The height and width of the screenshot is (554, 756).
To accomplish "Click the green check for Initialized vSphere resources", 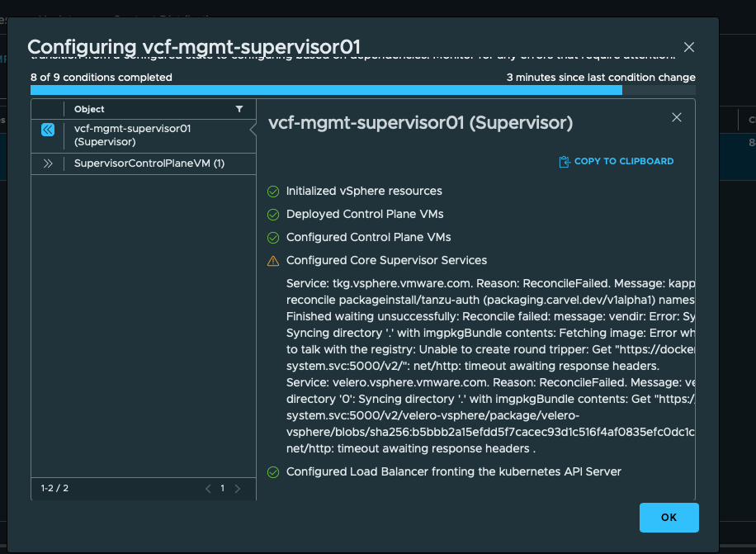I will [273, 192].
